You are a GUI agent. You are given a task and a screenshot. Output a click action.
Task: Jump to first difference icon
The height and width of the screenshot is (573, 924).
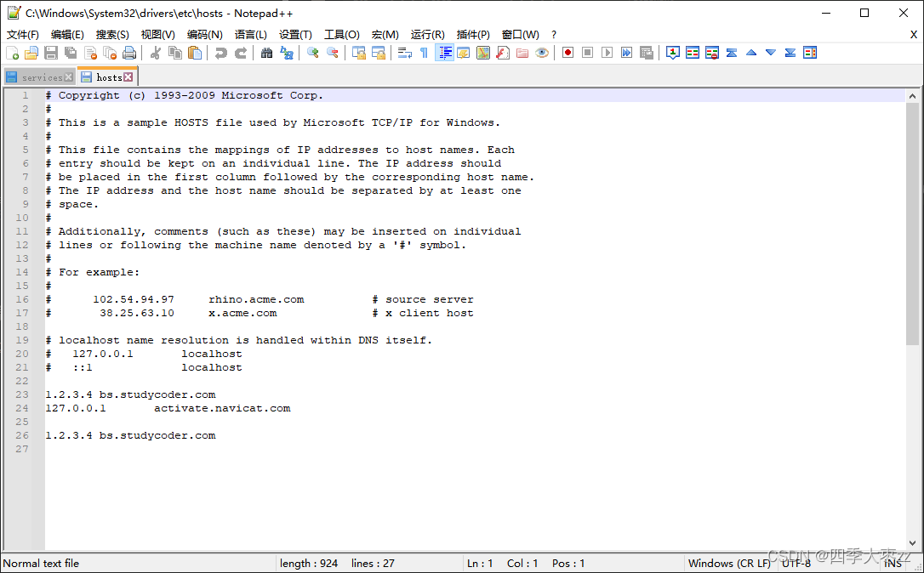pyautogui.click(x=732, y=53)
